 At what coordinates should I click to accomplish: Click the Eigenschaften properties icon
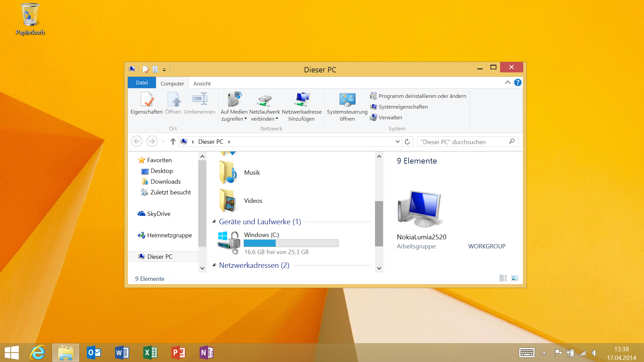[147, 100]
